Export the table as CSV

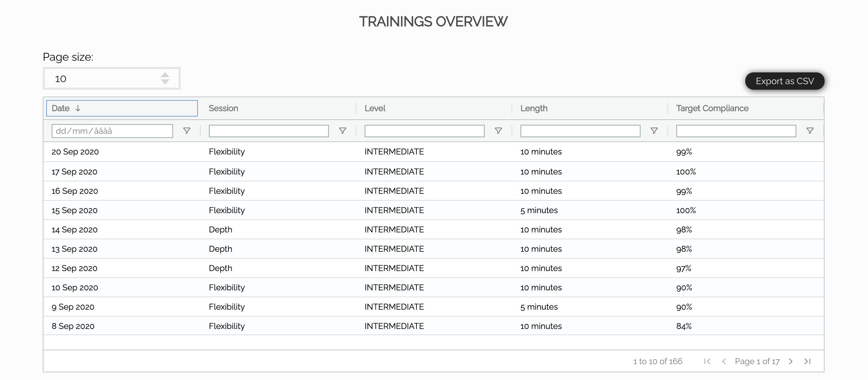click(x=785, y=81)
